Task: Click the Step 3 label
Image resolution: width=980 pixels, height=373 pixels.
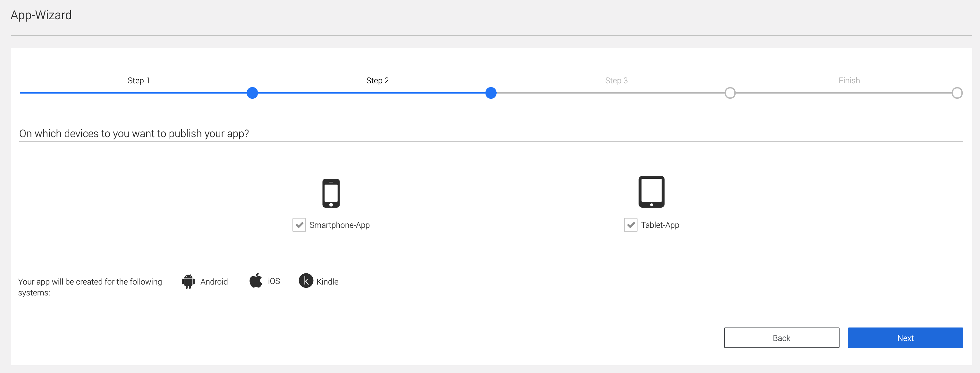Action: coord(616,81)
